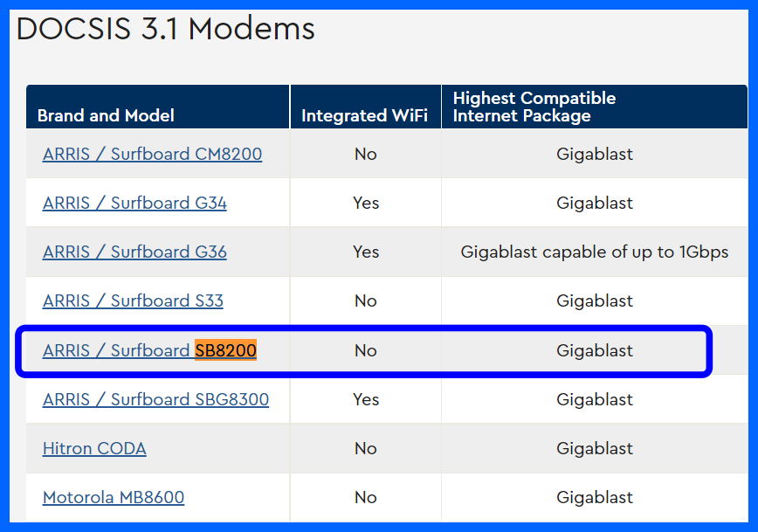Screen dimensions: 758x532
Task: Select the 'Yes' WiFi cell for Surfboard G34
Action: point(366,204)
